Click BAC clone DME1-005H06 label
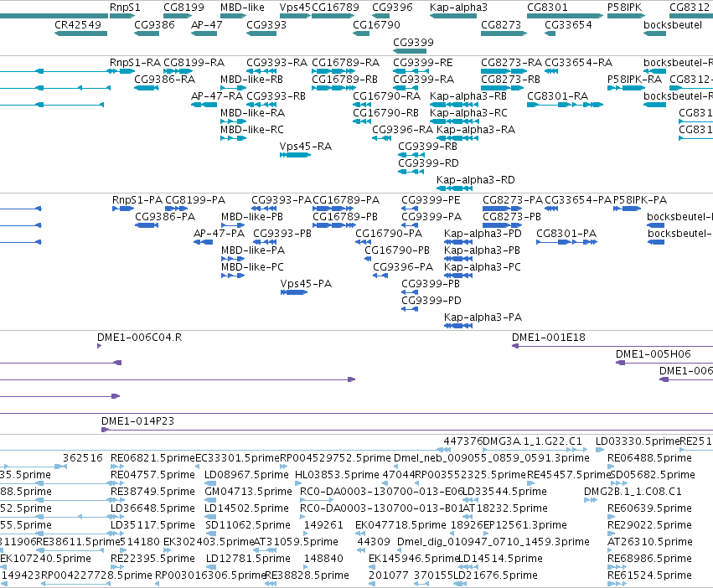 pyautogui.click(x=653, y=354)
